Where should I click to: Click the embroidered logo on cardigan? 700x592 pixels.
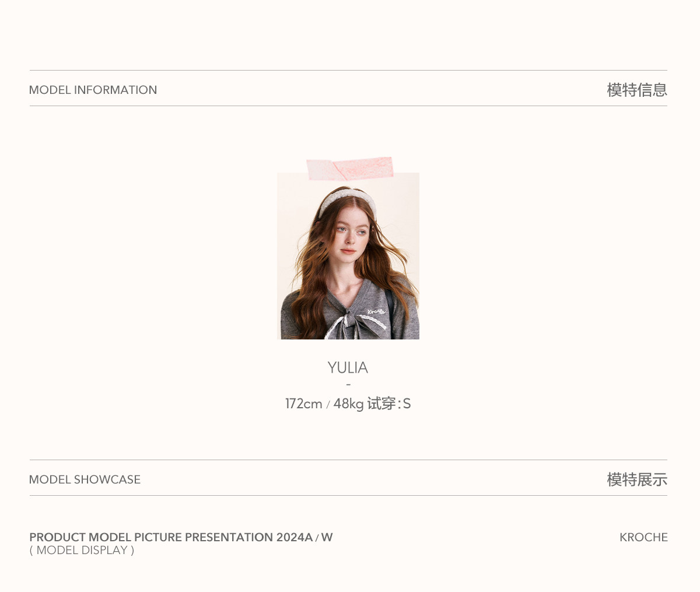pyautogui.click(x=376, y=311)
